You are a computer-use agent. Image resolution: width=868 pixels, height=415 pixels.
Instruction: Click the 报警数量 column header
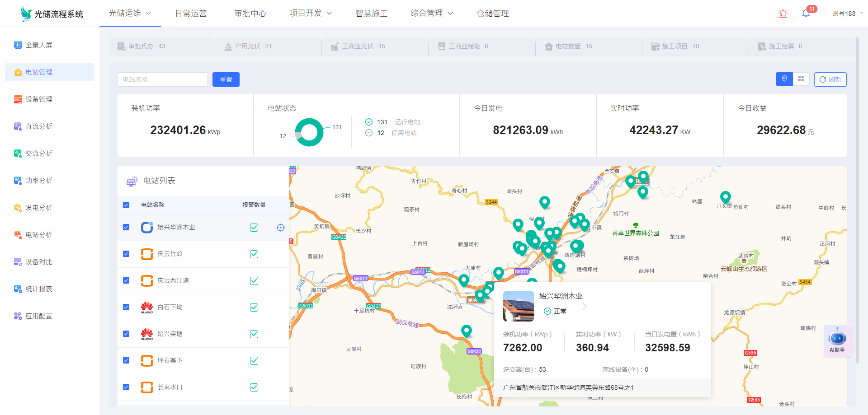coord(254,205)
